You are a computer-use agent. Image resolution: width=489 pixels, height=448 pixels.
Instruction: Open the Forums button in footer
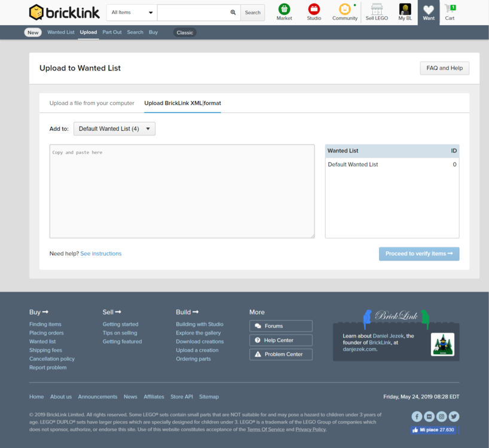(x=281, y=326)
